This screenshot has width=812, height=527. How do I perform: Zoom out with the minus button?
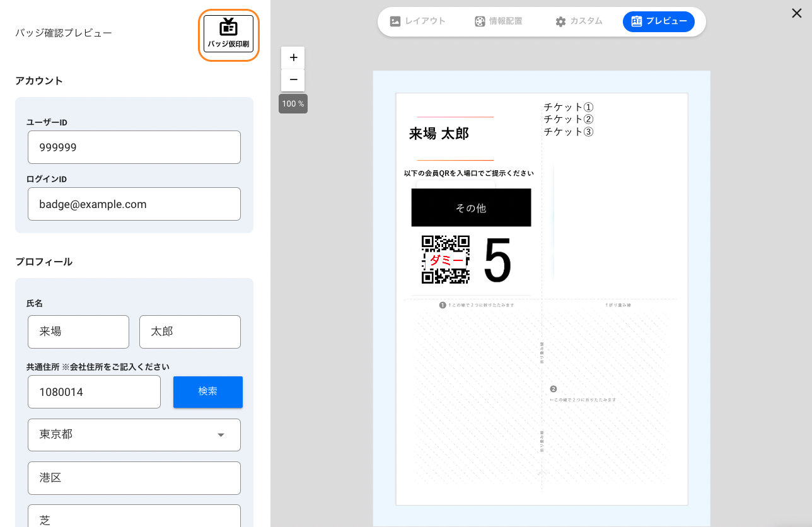pyautogui.click(x=293, y=80)
